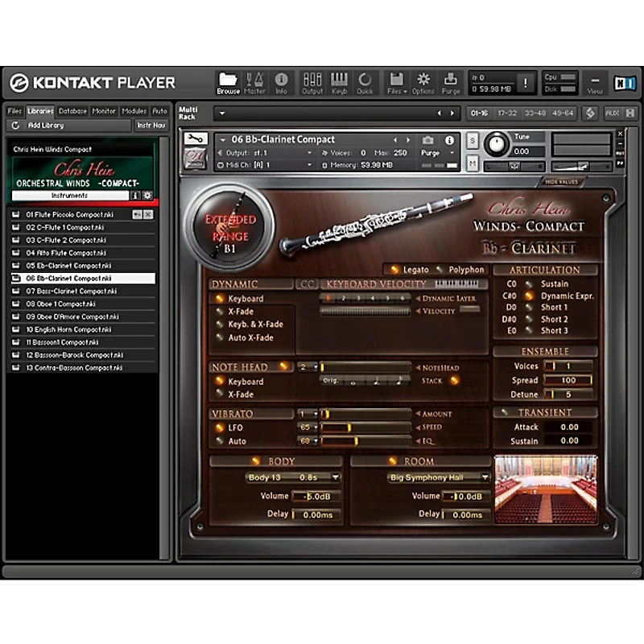Switch to the Modules tab
The width and height of the screenshot is (644, 644).
[134, 111]
